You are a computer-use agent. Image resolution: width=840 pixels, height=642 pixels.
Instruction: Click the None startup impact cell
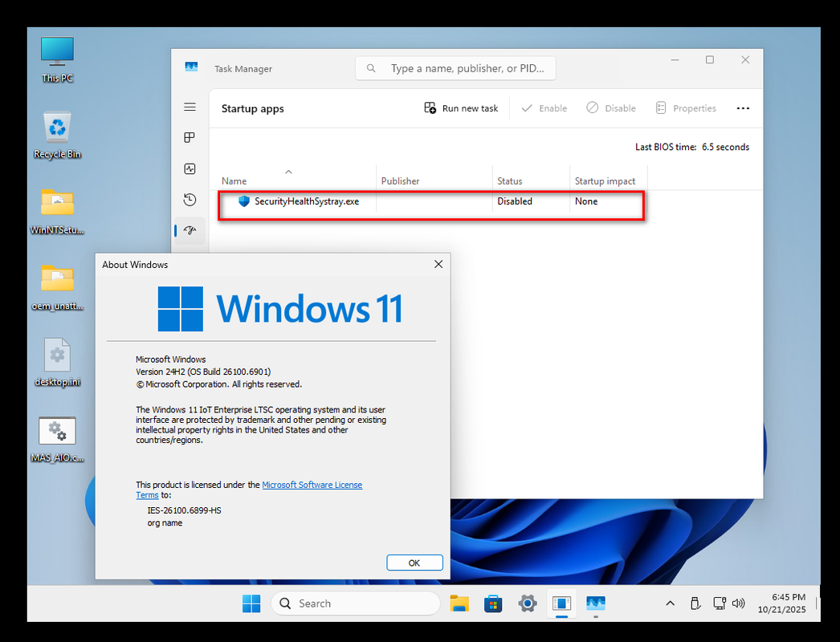(x=586, y=201)
